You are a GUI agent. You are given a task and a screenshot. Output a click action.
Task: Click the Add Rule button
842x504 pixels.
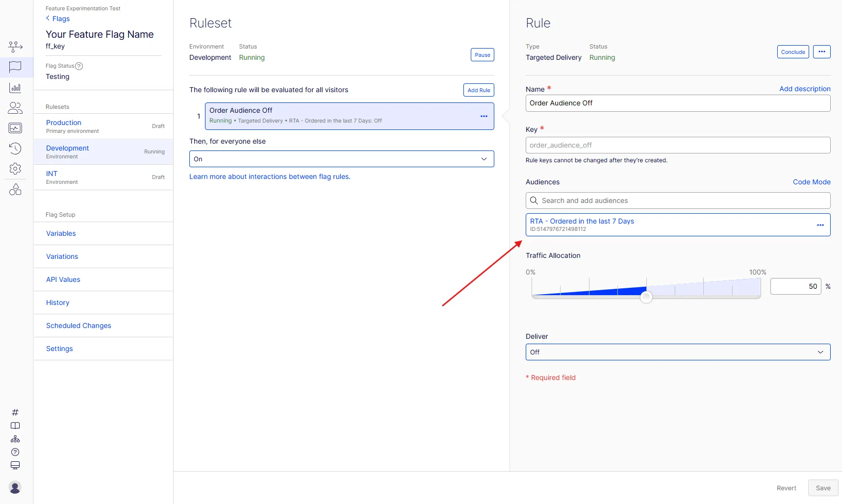click(x=479, y=90)
